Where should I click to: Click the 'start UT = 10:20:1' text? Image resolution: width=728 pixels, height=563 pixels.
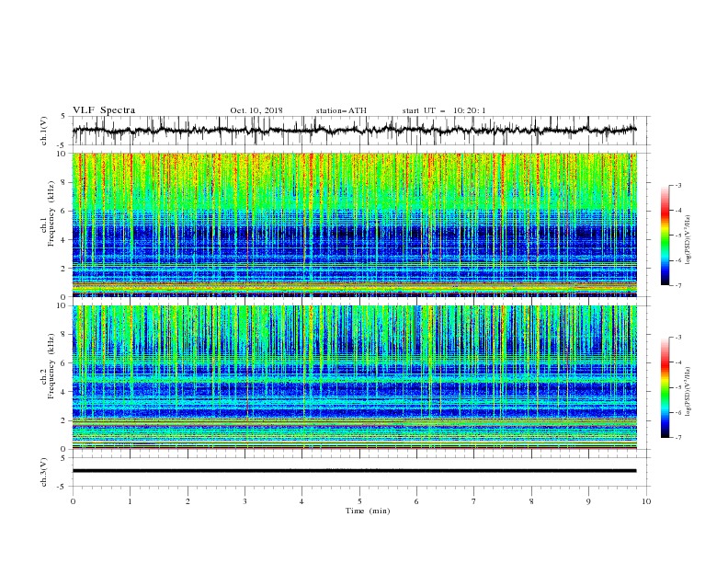tap(444, 110)
